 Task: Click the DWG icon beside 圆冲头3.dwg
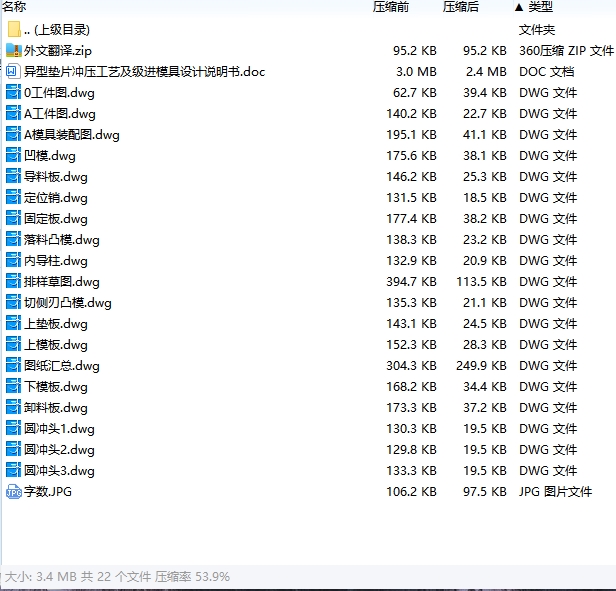point(13,471)
